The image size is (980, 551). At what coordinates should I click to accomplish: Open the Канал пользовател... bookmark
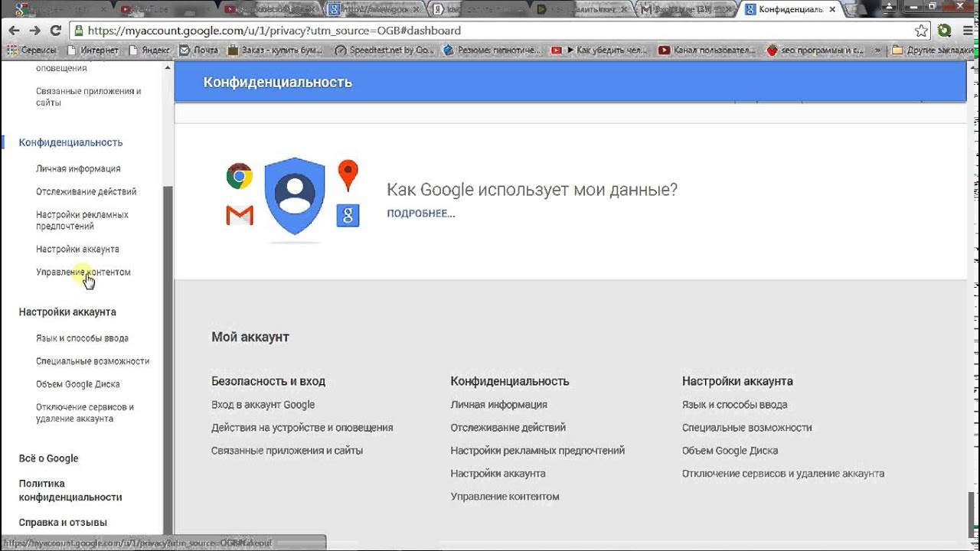point(707,50)
